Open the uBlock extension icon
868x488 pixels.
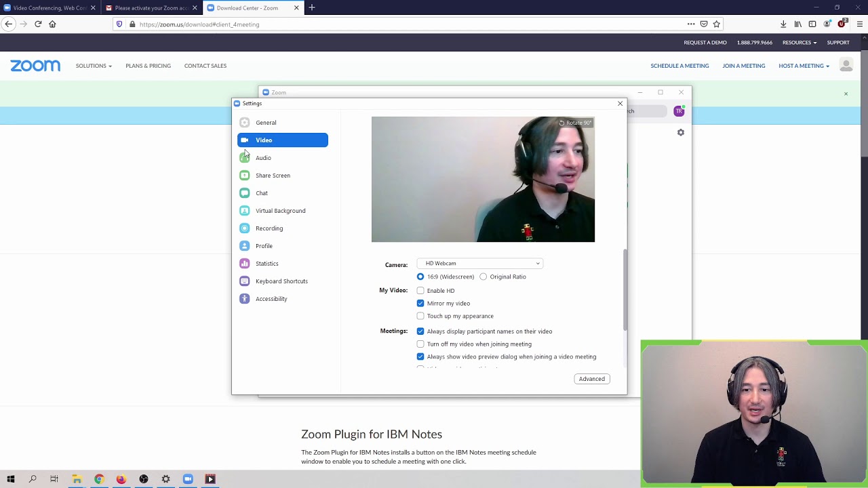[x=842, y=24]
